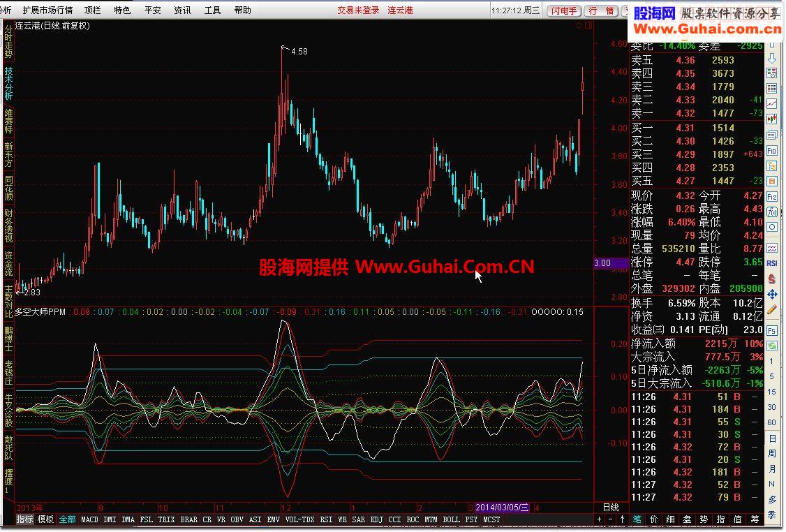Click the down arrow icon in right toolbar
Image resolution: width=786 pixels, height=532 pixels.
[772, 58]
